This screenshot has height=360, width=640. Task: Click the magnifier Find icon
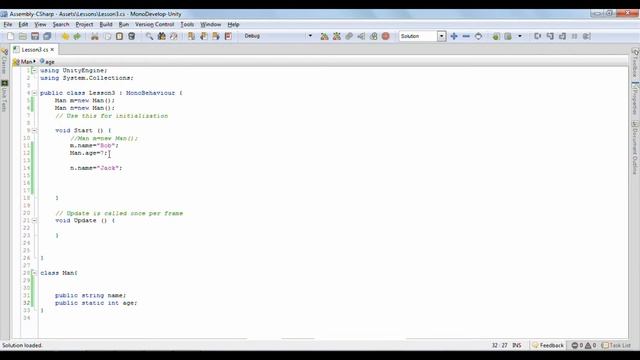(149, 36)
